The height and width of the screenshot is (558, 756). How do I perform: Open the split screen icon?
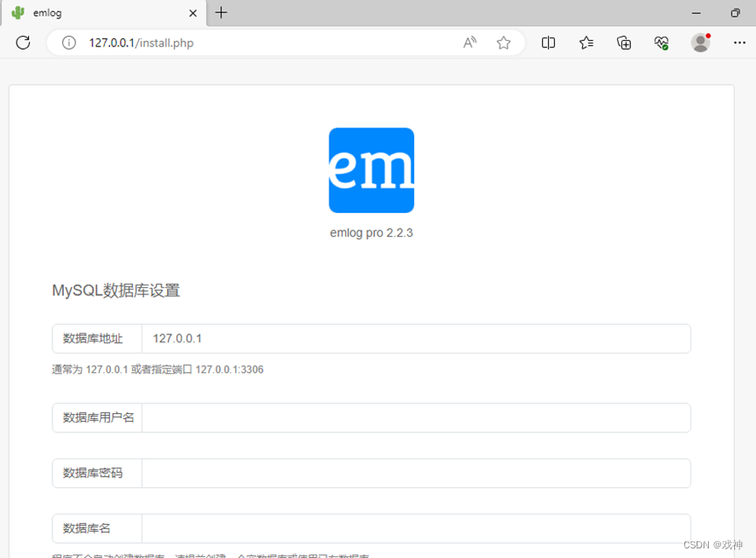click(x=549, y=42)
